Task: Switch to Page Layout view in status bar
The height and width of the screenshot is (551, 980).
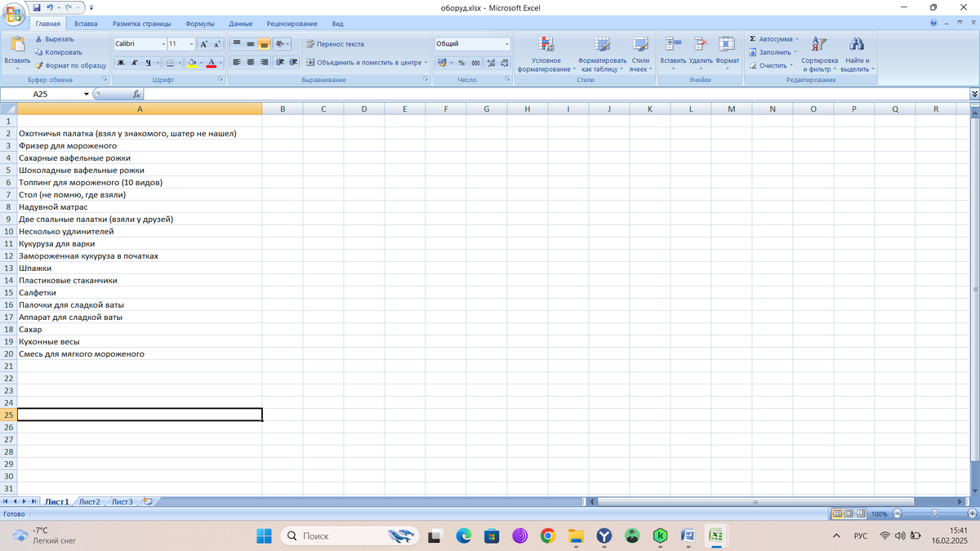Action: point(849,513)
